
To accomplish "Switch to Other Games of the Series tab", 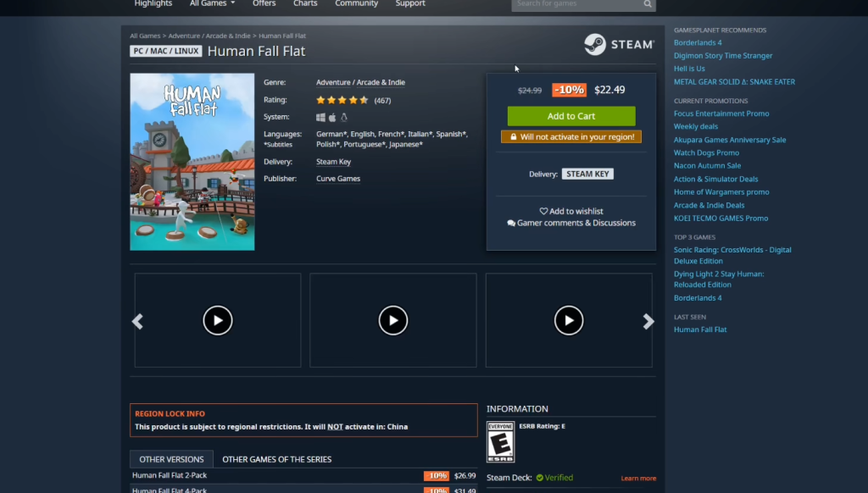I will pos(276,459).
